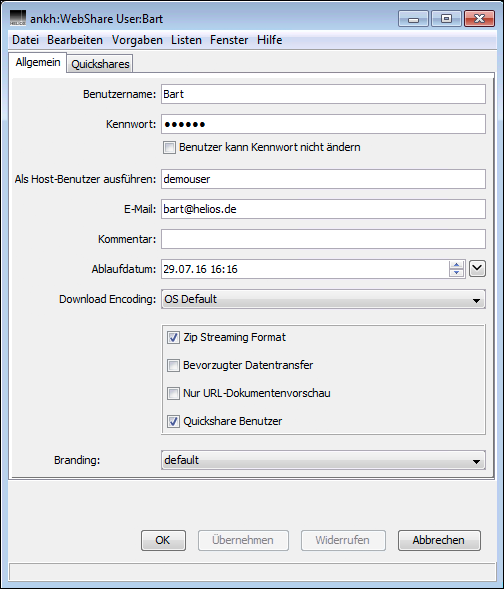
Task: Increase Ablaufdatum with the up spinner arrow
Action: click(456, 265)
